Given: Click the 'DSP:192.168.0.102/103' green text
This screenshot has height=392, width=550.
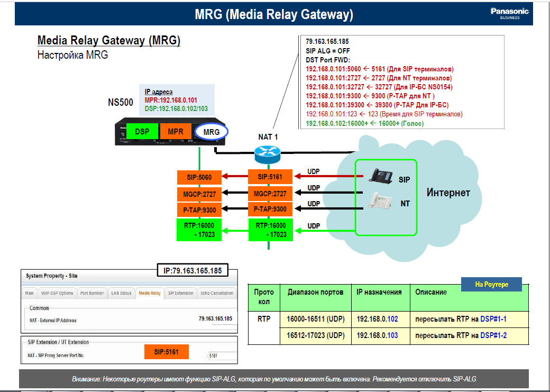Looking at the screenshot, I should pos(176,108).
